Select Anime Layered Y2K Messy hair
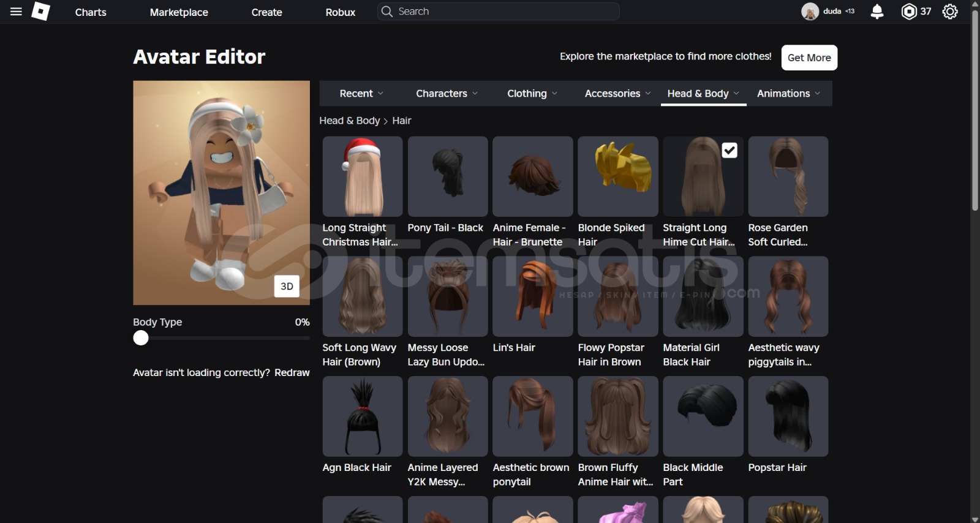Viewport: 980px width, 523px height. click(448, 416)
